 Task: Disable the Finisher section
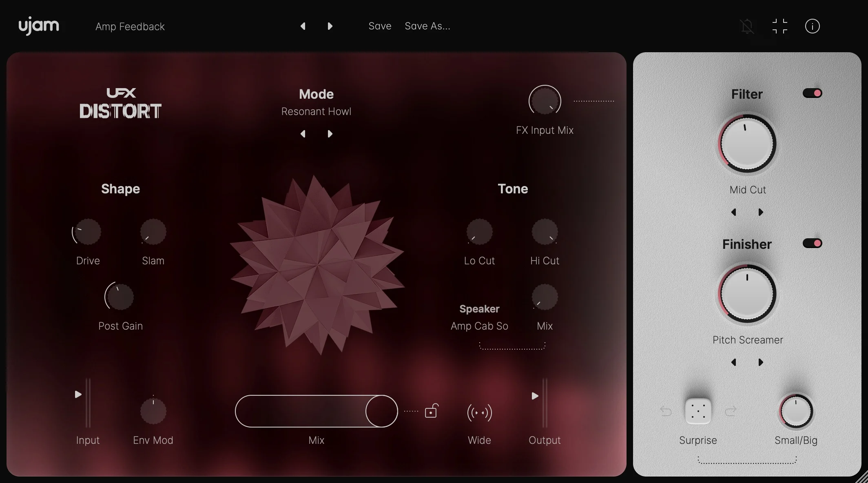812,243
